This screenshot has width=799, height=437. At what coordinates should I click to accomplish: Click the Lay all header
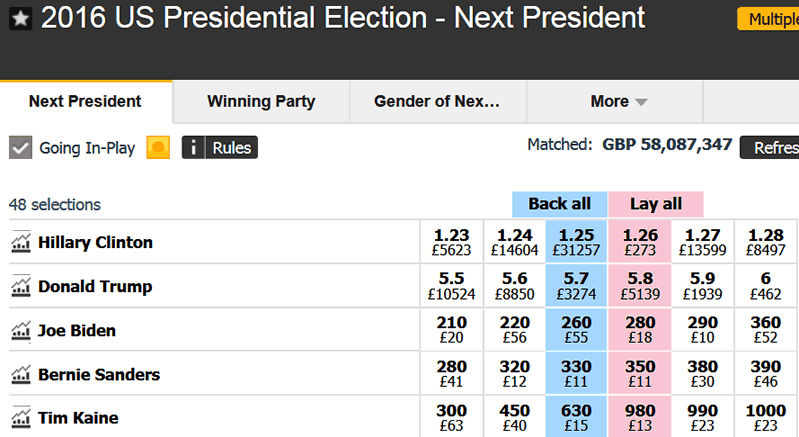pyautogui.click(x=655, y=204)
